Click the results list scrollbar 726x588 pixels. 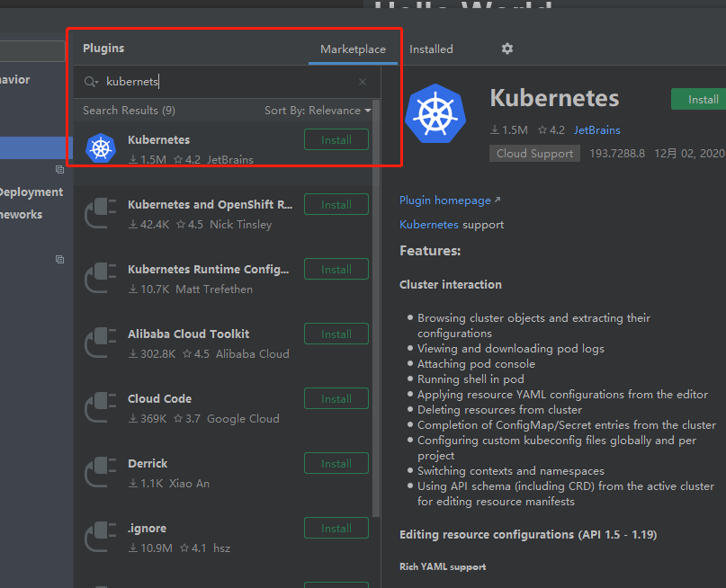[376, 308]
